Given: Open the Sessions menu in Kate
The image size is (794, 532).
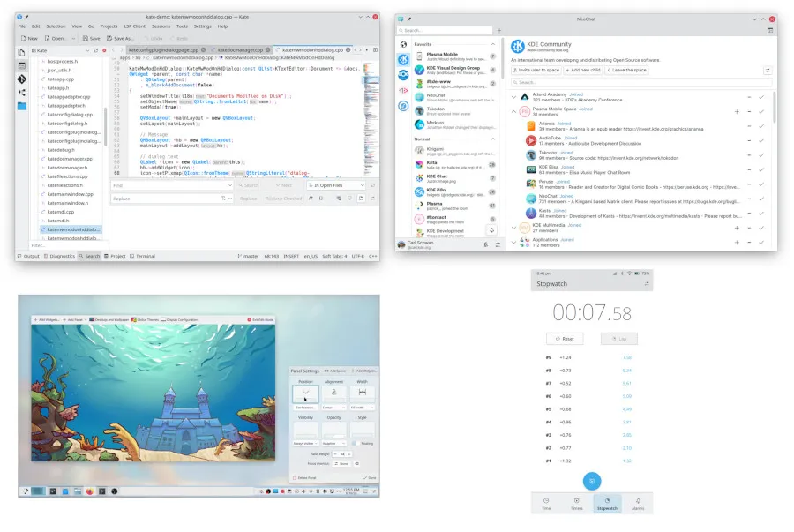Looking at the screenshot, I should point(161,26).
